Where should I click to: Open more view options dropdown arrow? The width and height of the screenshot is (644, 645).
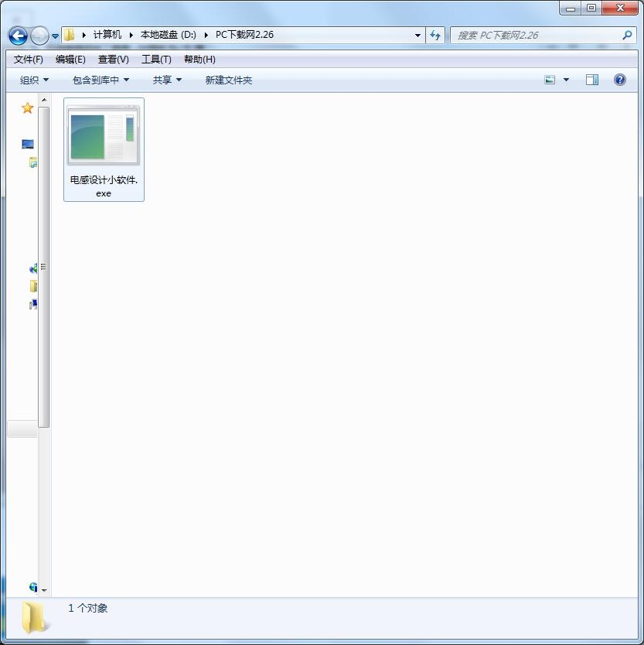tap(566, 80)
